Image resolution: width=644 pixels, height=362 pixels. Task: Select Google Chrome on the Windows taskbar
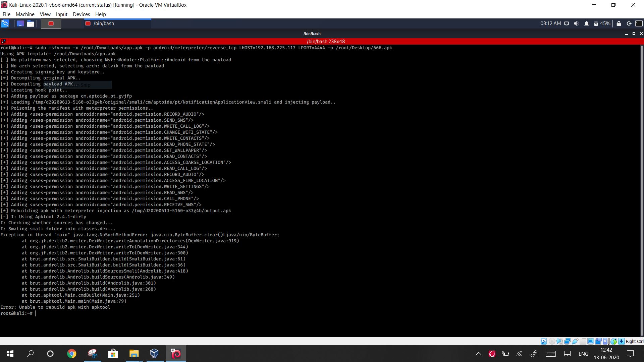tap(71, 354)
